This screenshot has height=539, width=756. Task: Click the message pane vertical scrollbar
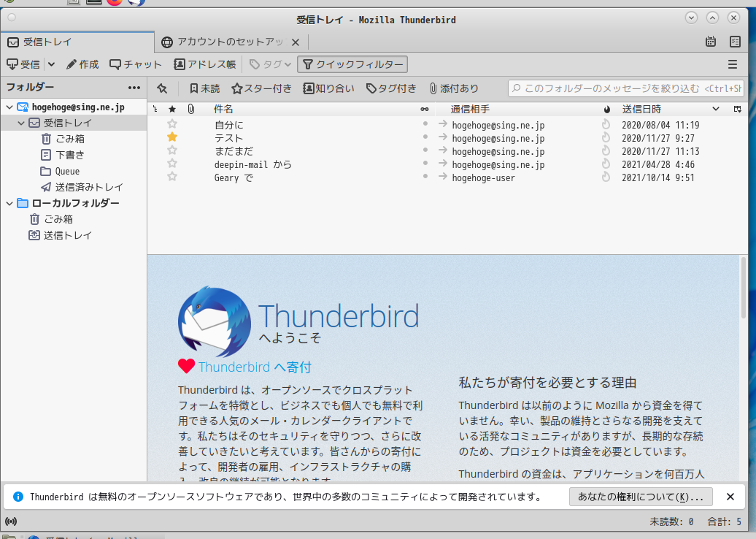click(744, 288)
